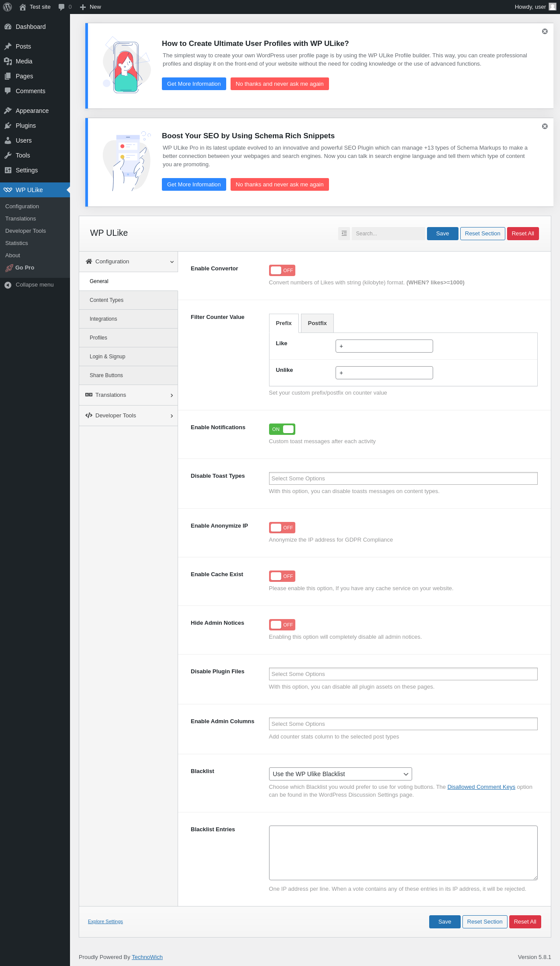Click the Go Pro rocket icon
The height and width of the screenshot is (966, 560).
click(x=9, y=268)
